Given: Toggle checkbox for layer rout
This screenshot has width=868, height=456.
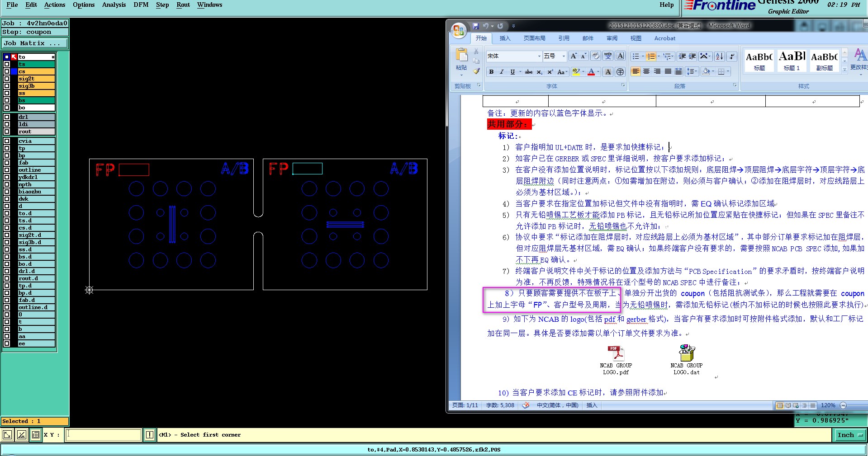Looking at the screenshot, I should click(x=7, y=132).
